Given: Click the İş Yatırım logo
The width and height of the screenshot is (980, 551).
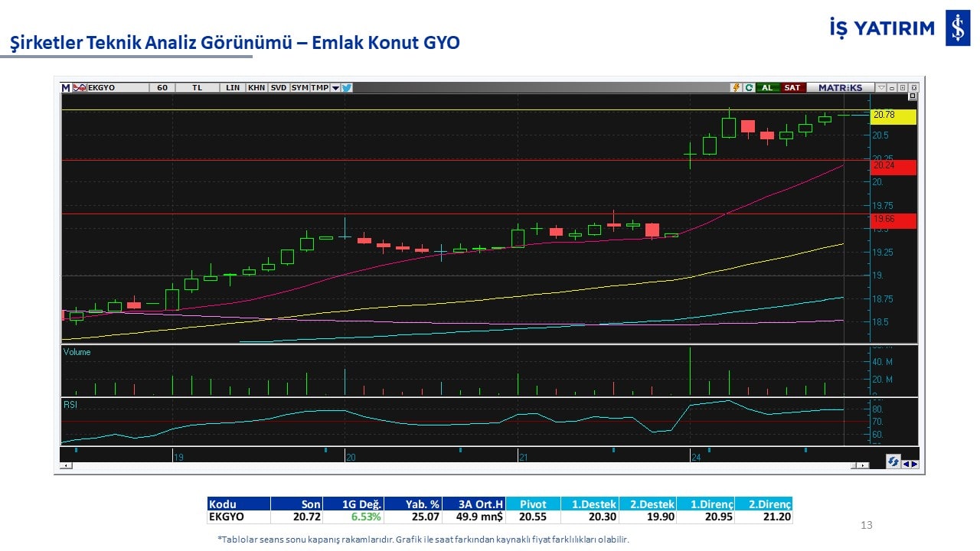Looking at the screenshot, I should [x=900, y=28].
